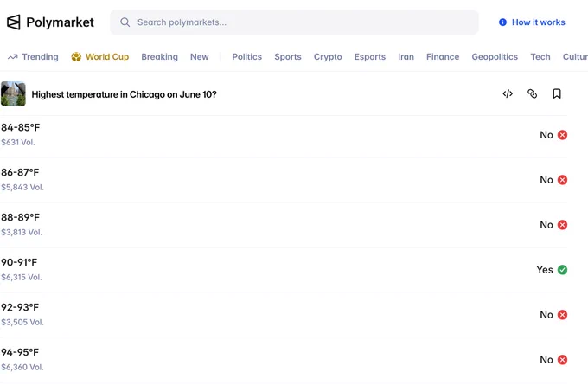The height and width of the screenshot is (385, 588).
Task: Click the red X icon for 94-95°F
Action: pos(562,360)
